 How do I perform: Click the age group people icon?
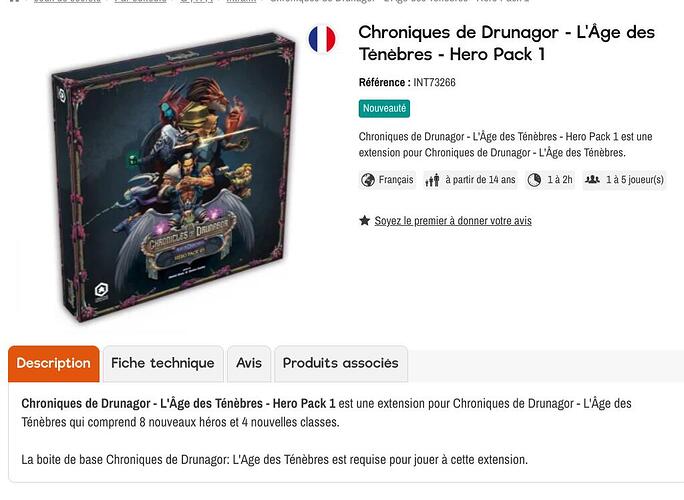tap(432, 180)
